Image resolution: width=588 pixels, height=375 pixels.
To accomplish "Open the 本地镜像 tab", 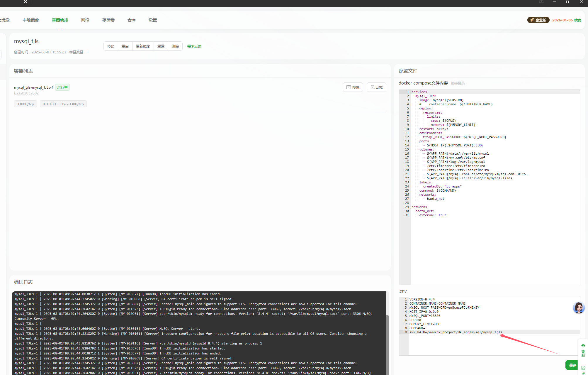I will (31, 20).
